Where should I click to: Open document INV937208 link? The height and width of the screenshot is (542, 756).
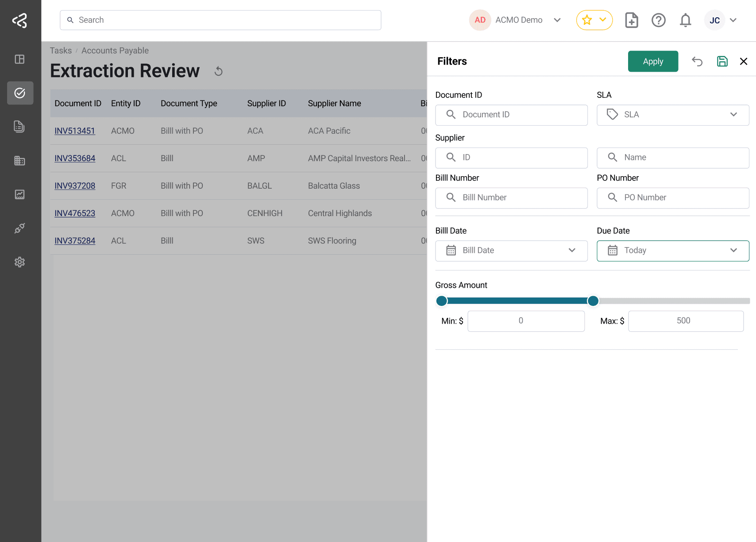pos(75,186)
